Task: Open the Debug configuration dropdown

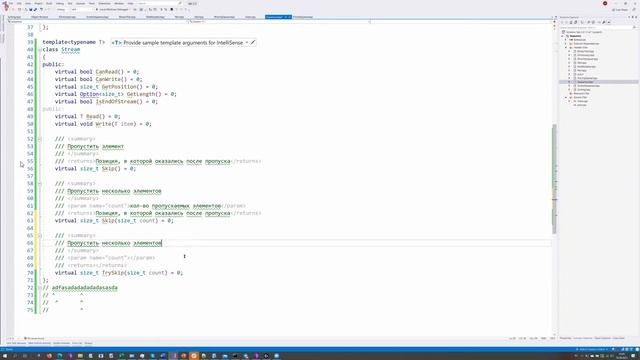Action: pyautogui.click(x=62, y=9)
